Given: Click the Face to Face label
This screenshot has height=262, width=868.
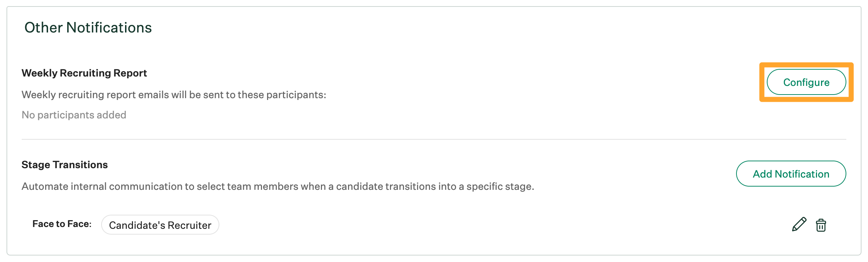Looking at the screenshot, I should click(x=61, y=224).
